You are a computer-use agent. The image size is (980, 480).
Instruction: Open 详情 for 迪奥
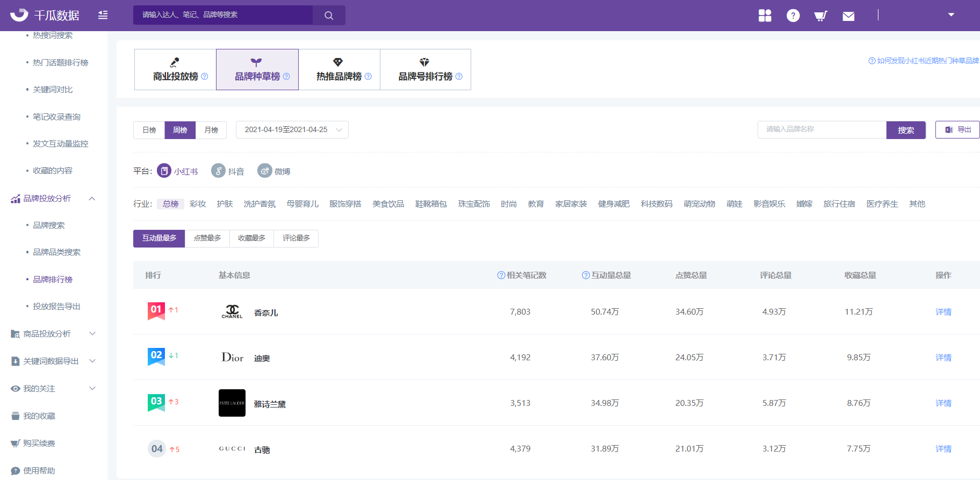click(x=943, y=358)
